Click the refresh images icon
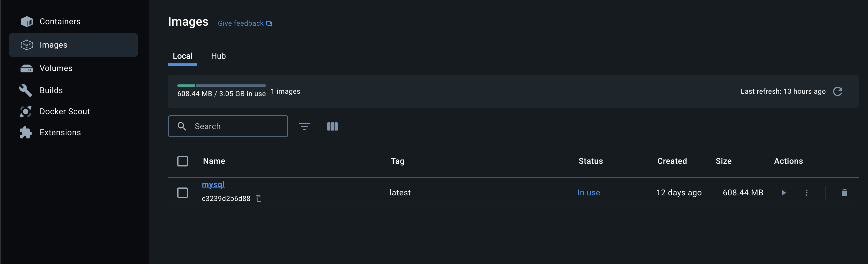Image resolution: width=868 pixels, height=264 pixels. pyautogui.click(x=838, y=91)
